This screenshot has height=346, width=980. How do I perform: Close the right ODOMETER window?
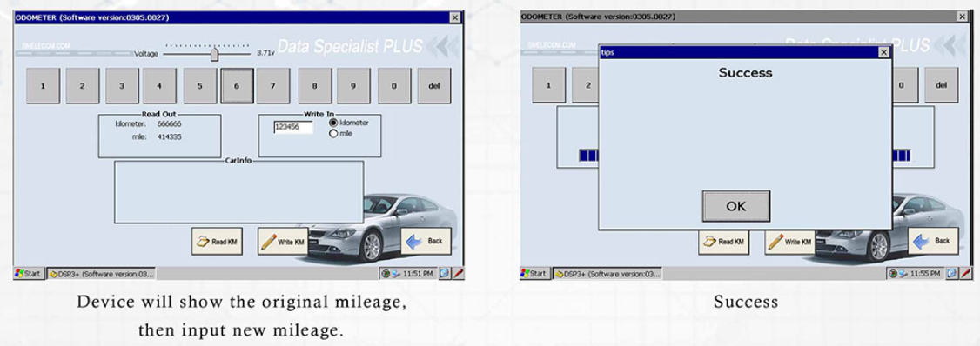coord(963,17)
